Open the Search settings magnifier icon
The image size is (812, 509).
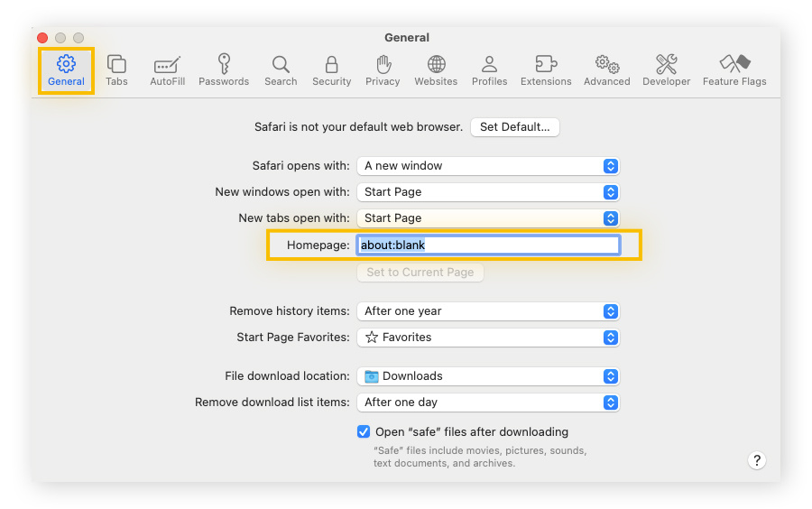(x=281, y=70)
